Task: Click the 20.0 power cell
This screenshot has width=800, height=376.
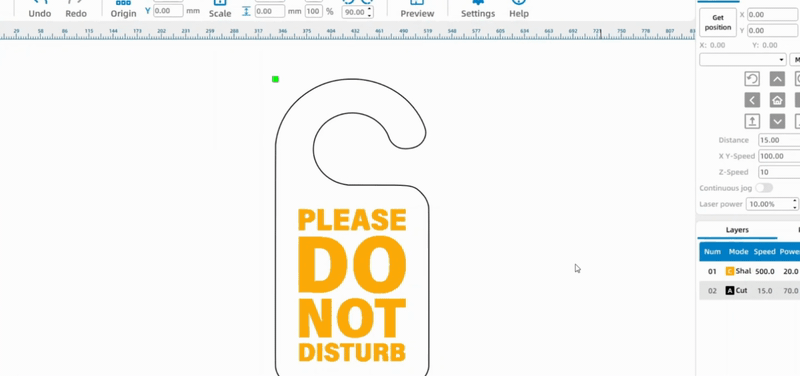Action: [x=791, y=271]
